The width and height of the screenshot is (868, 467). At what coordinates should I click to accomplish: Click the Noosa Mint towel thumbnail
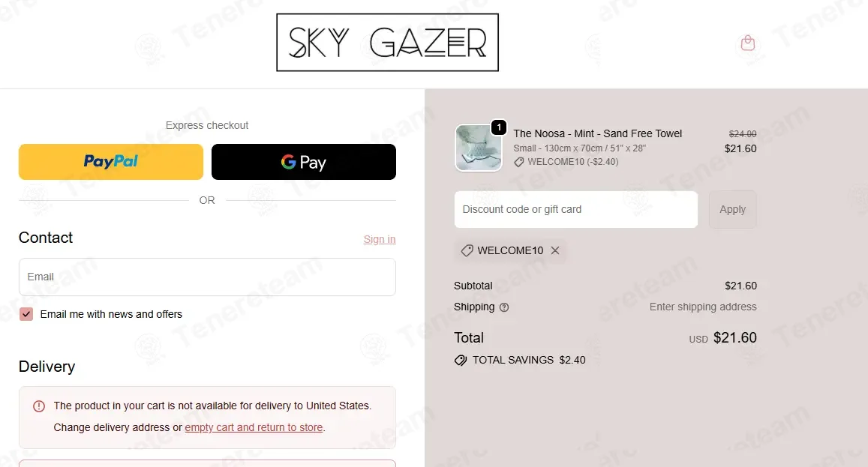click(x=479, y=148)
